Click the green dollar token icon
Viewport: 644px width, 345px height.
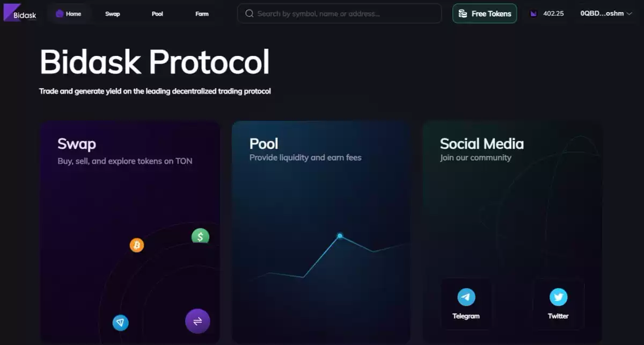(x=200, y=236)
